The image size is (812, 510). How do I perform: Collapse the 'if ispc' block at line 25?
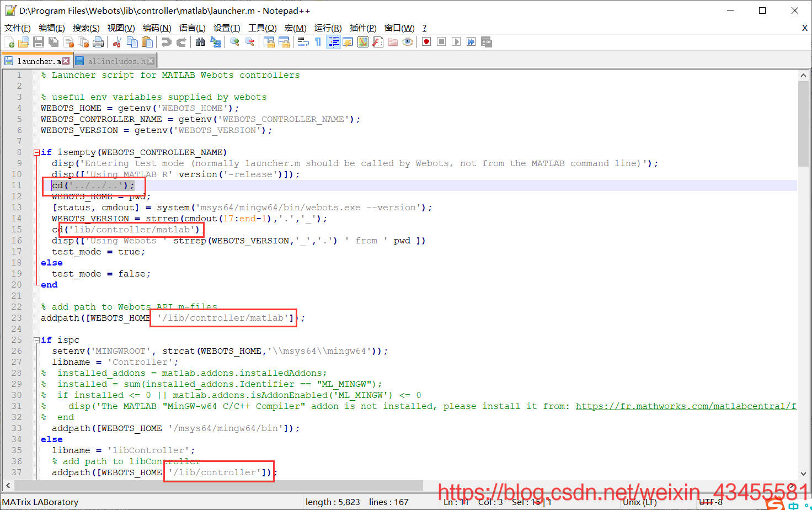coord(36,340)
